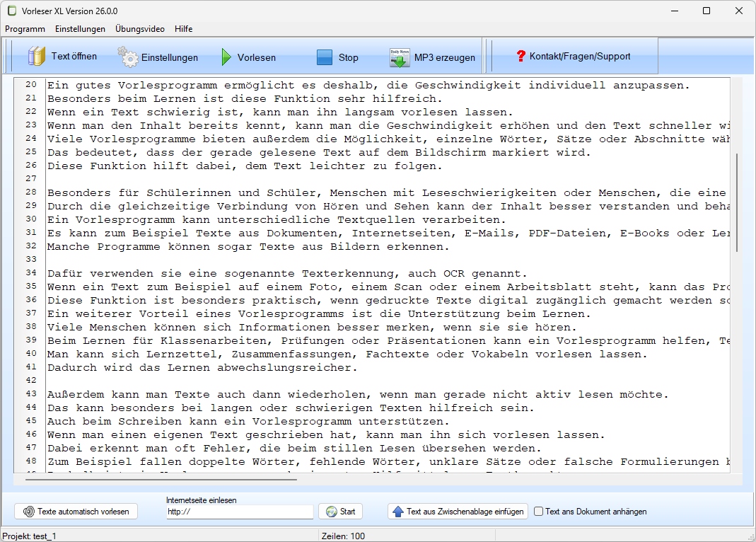The image size is (756, 542).
Task: Click line 'Dadurch wird das Lernen abwechslungsreicher'
Action: coord(202,368)
